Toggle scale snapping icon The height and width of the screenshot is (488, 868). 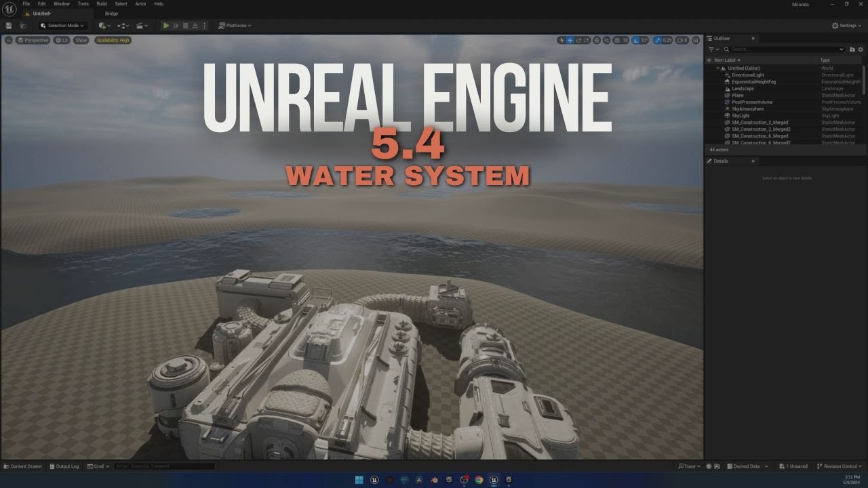[658, 40]
